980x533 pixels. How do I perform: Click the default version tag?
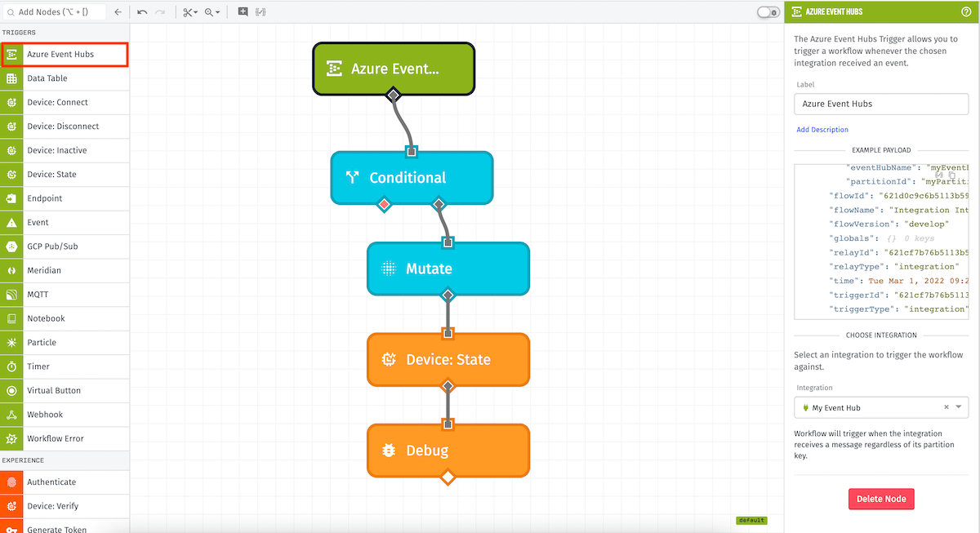click(751, 520)
